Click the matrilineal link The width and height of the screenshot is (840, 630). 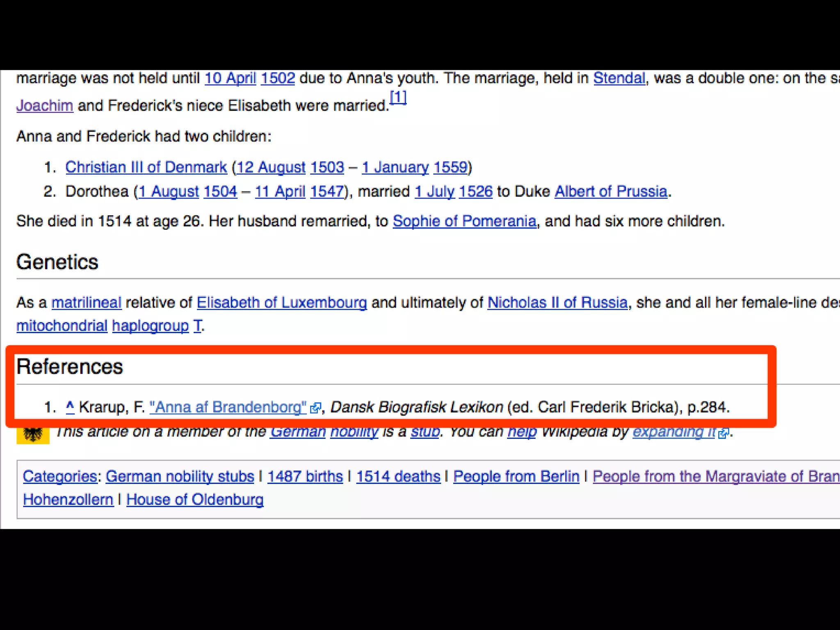(x=87, y=303)
